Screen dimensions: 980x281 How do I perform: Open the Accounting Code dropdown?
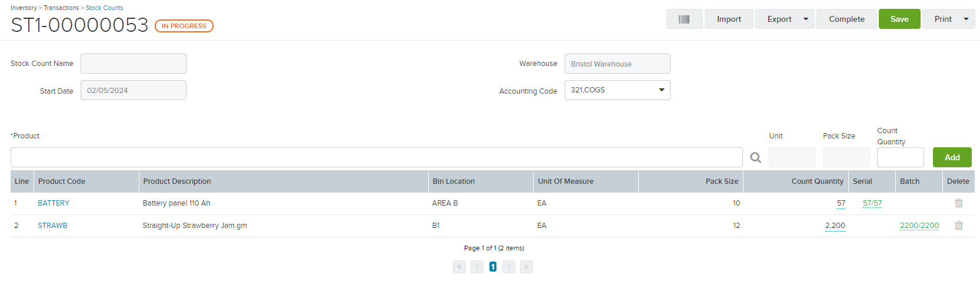(x=617, y=90)
